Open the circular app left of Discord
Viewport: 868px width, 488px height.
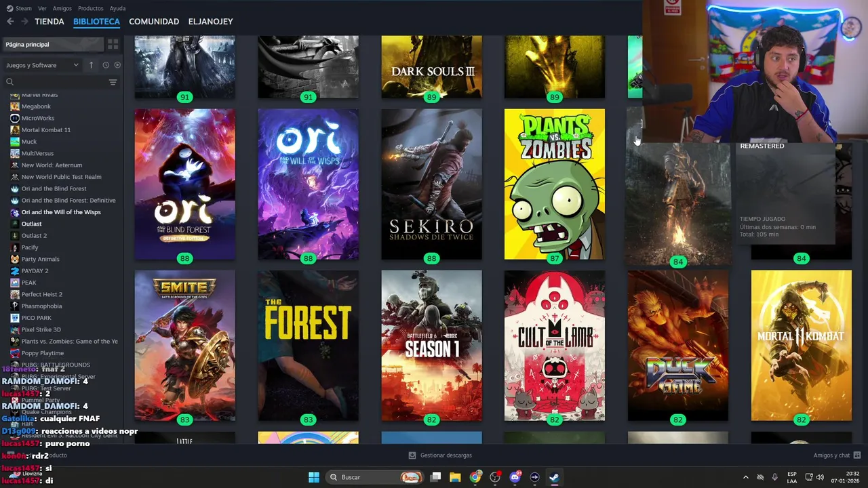coord(495,477)
